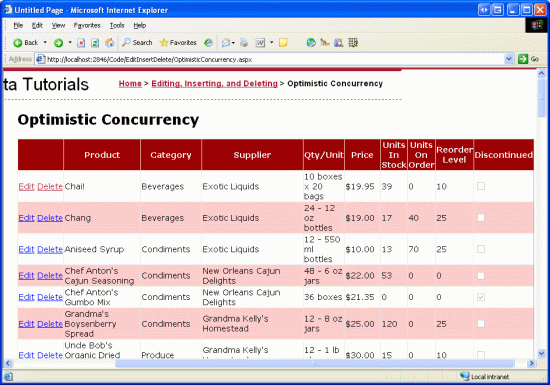Click Edit link for Chang row
This screenshot has width=550, height=385.
[x=26, y=218]
